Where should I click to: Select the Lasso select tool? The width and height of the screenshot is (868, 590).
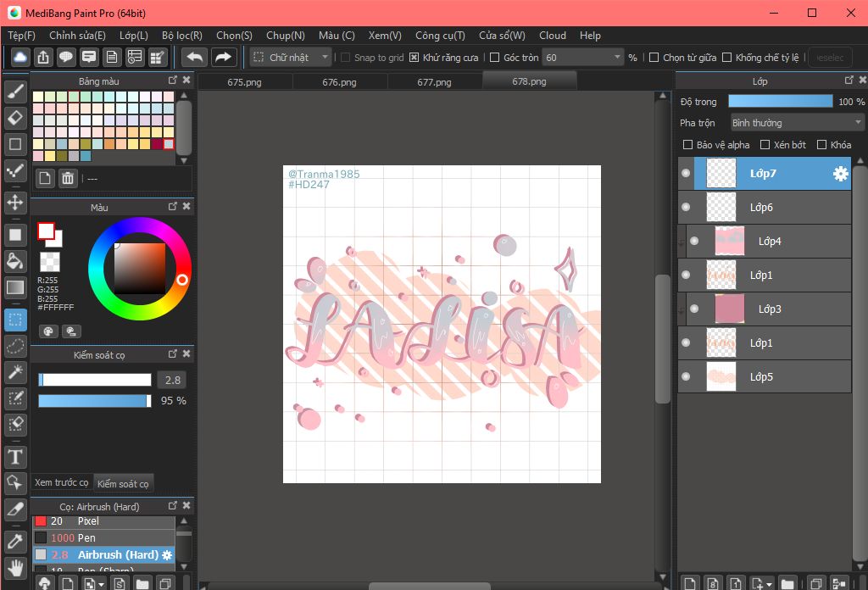pyautogui.click(x=15, y=346)
